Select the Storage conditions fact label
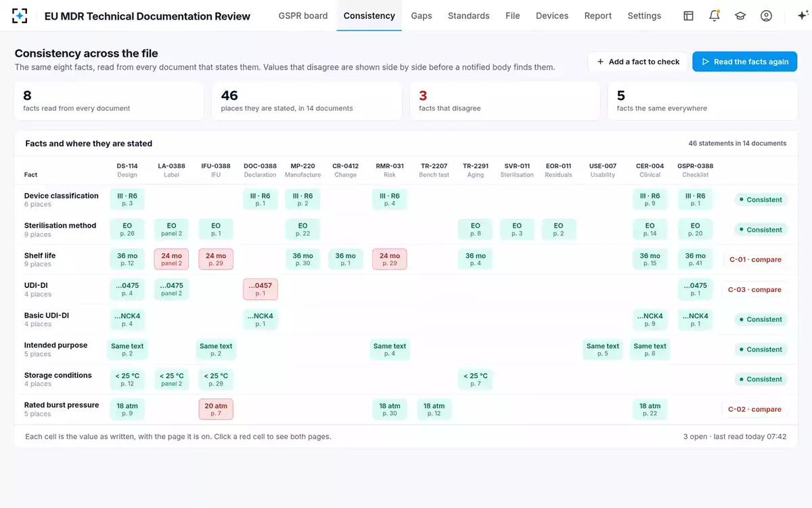 58,375
